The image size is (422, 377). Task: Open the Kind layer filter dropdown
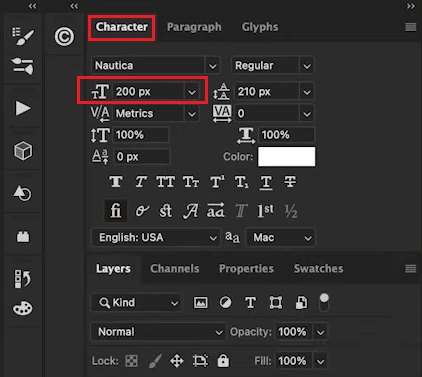[136, 303]
